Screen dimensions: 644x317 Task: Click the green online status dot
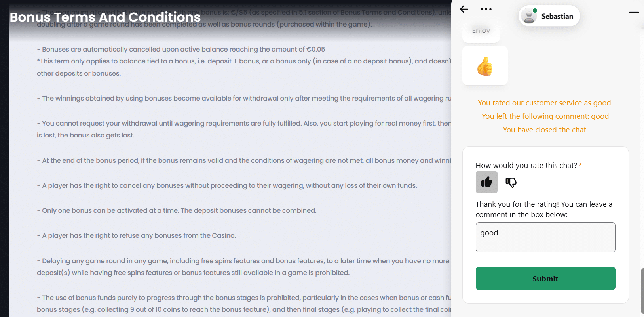[535, 11]
